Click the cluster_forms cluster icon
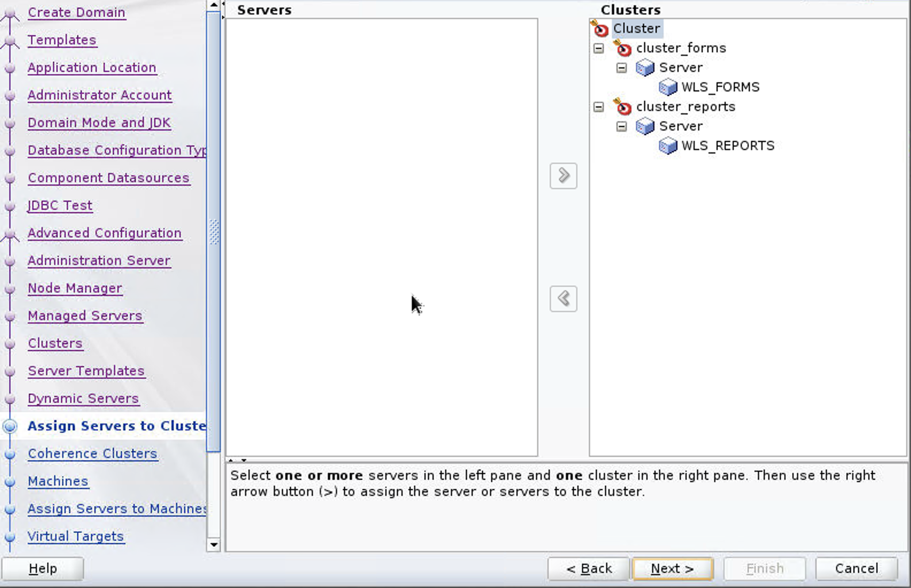 pos(622,48)
